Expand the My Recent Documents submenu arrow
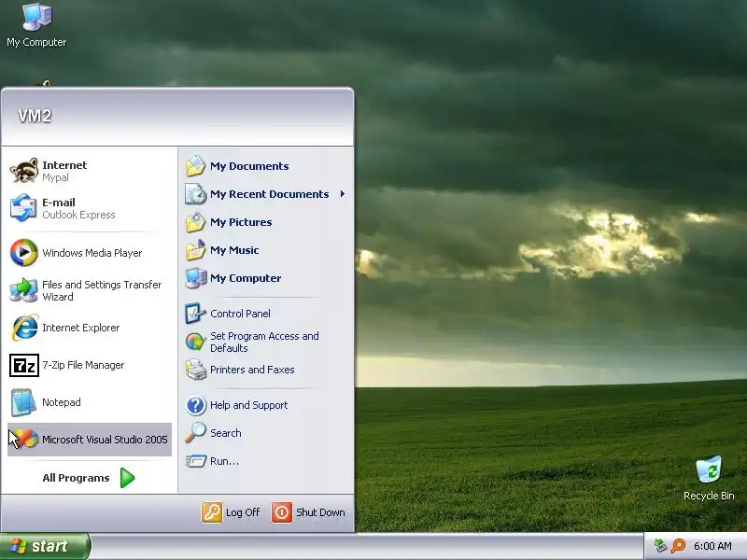Viewport: 747px width, 560px height. [342, 194]
